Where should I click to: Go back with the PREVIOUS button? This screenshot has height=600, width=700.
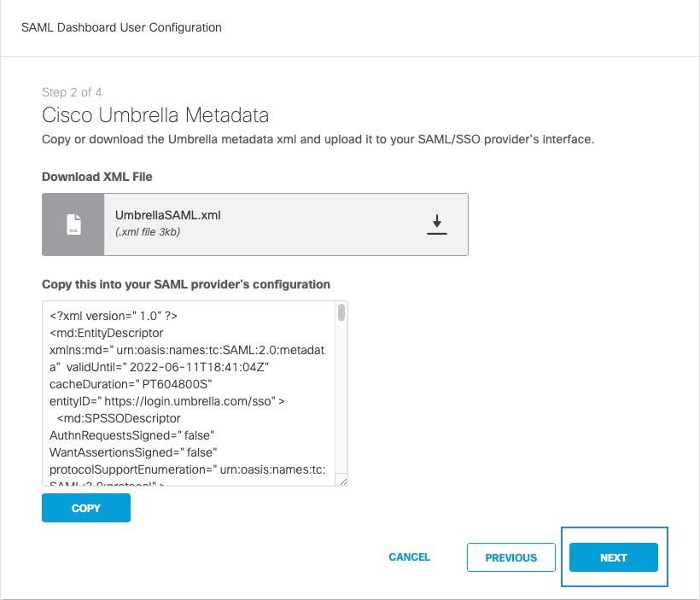510,557
